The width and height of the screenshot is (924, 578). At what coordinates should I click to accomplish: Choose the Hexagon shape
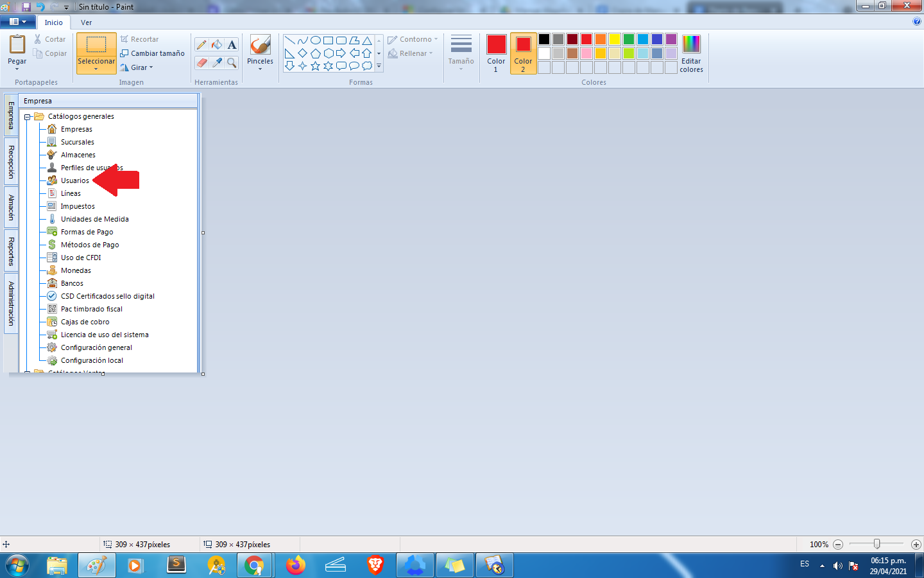[329, 53]
